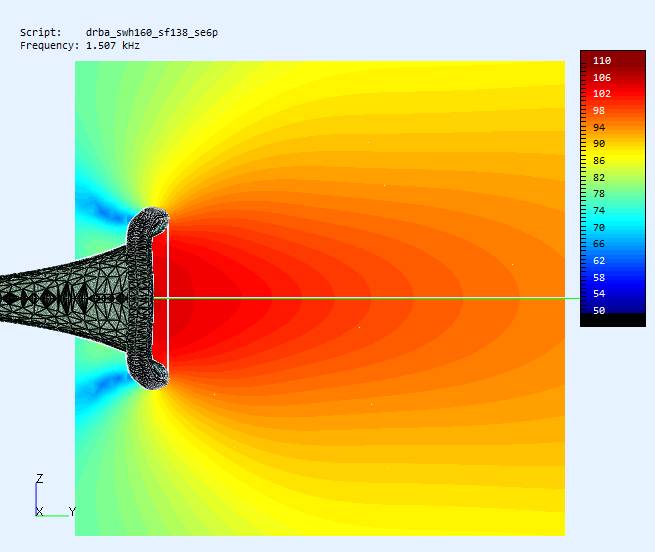Click the black bottom band of color legend

(x=613, y=320)
